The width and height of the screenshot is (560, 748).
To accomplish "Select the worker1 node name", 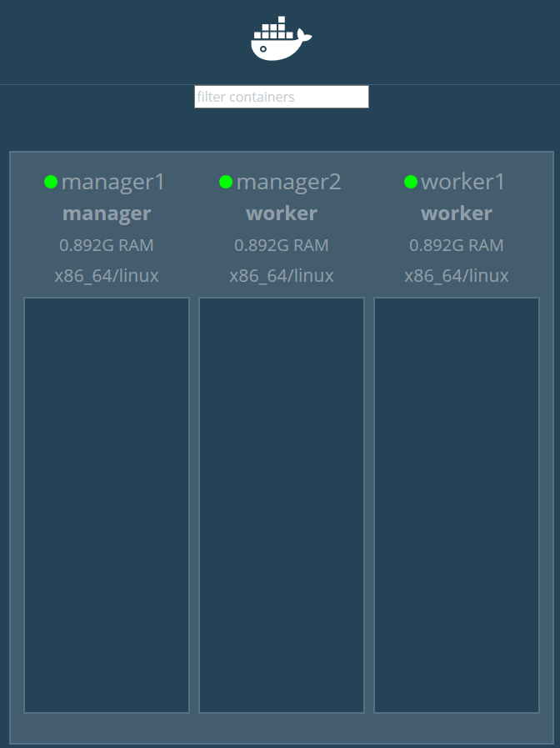I will pos(463,182).
